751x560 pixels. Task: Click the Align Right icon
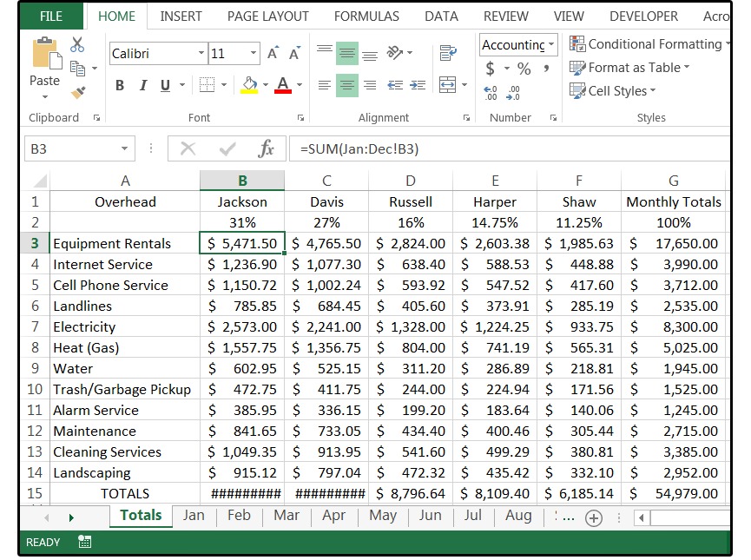click(369, 85)
